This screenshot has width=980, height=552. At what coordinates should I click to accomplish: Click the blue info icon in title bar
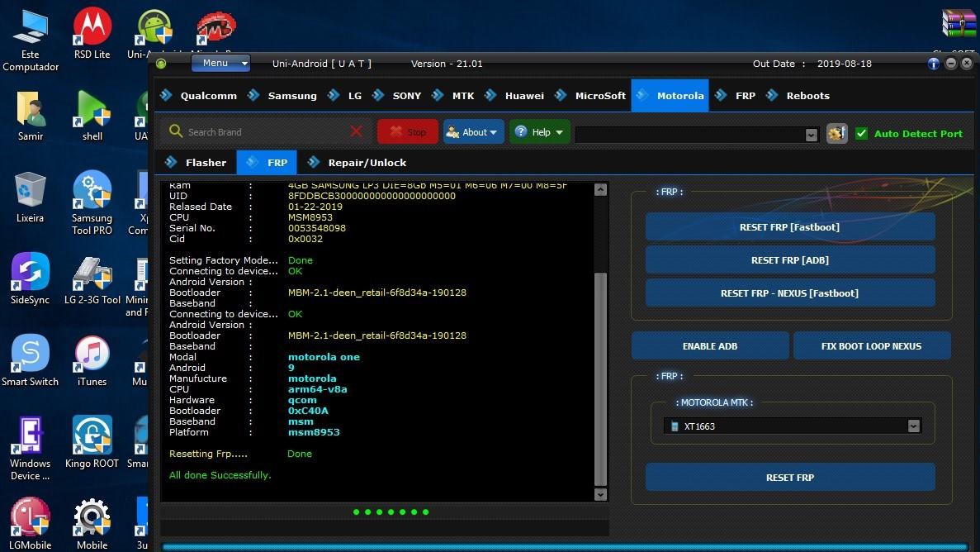tap(933, 64)
